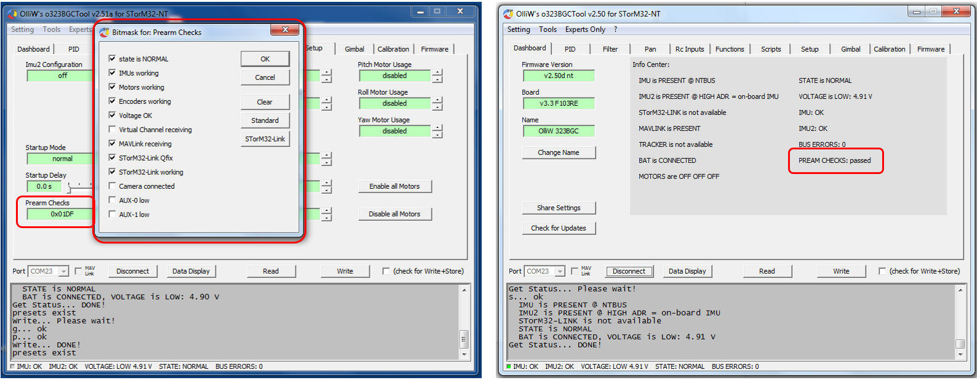Uncheck the "Encoders working" checkbox

(112, 101)
